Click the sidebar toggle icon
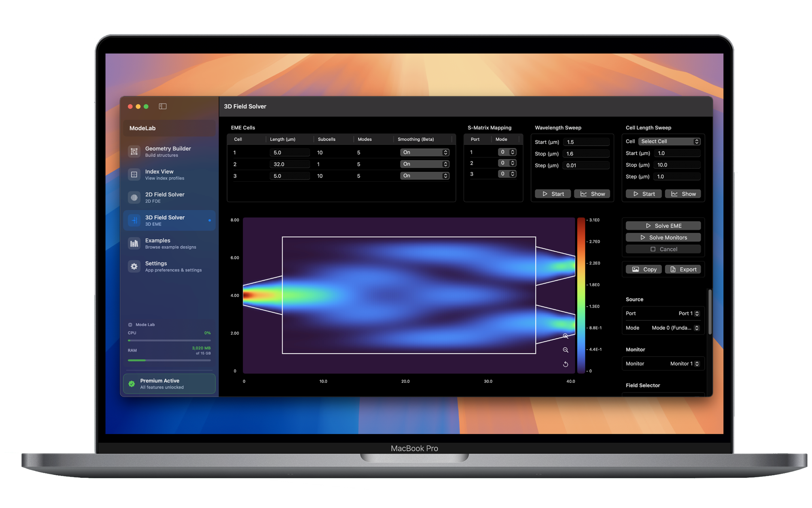This screenshot has width=812, height=508. point(162,106)
